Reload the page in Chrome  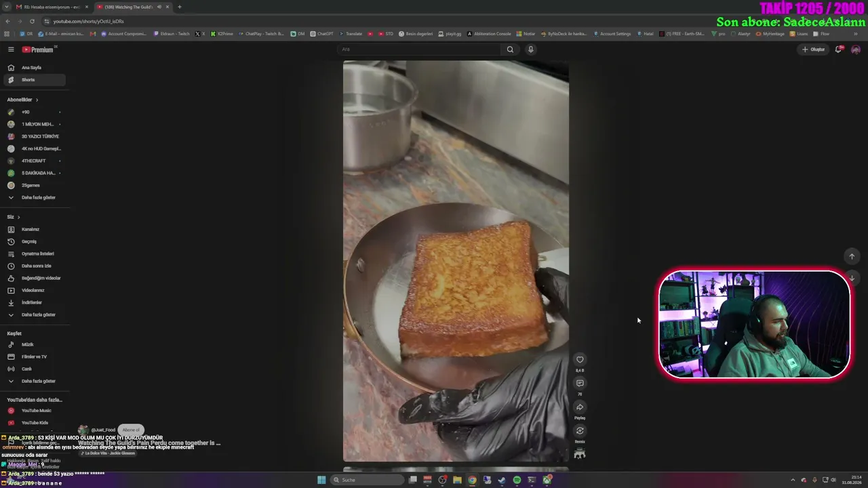[x=32, y=21]
